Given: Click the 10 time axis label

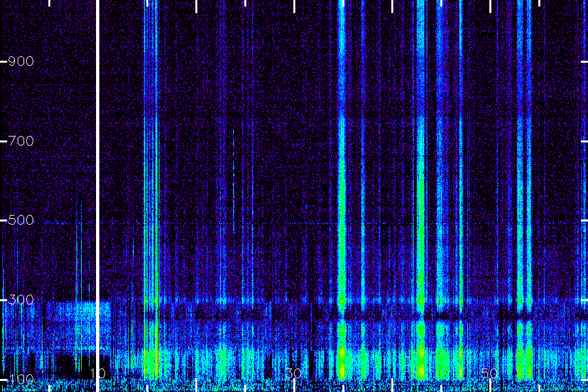Looking at the screenshot, I should coord(98,374).
